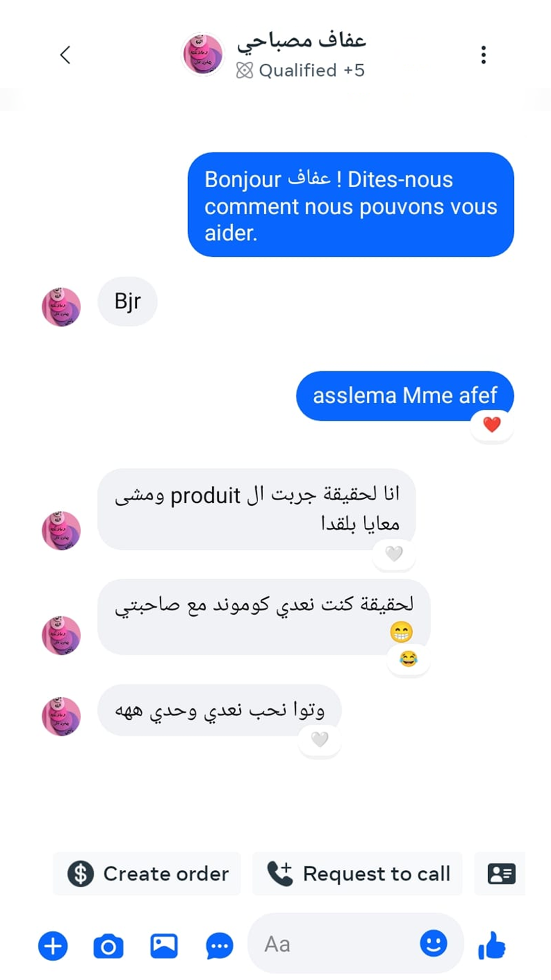This screenshot has height=980, width=551.
Task: Tap the red heart reaction
Action: 492,425
